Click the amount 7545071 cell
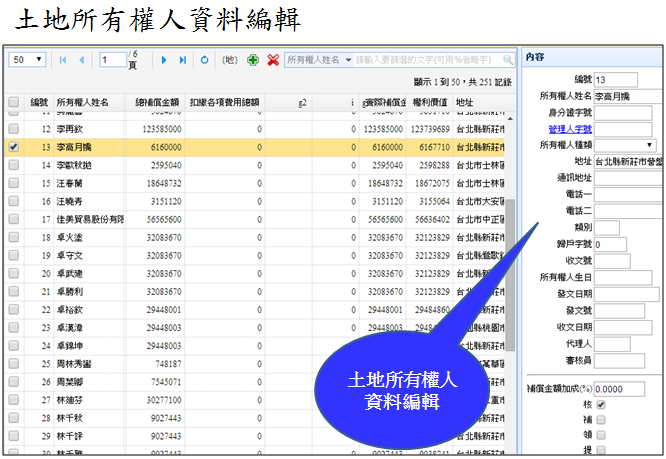 pyautogui.click(x=166, y=382)
